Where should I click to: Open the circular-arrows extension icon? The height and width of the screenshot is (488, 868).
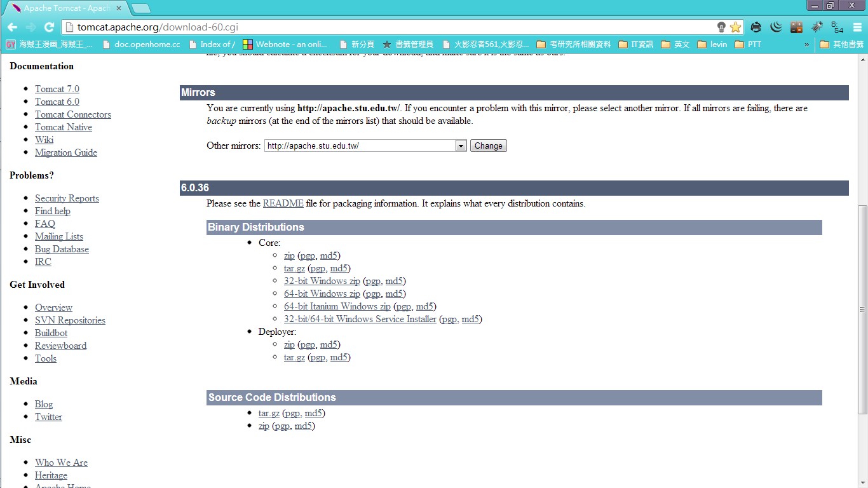[x=756, y=27]
